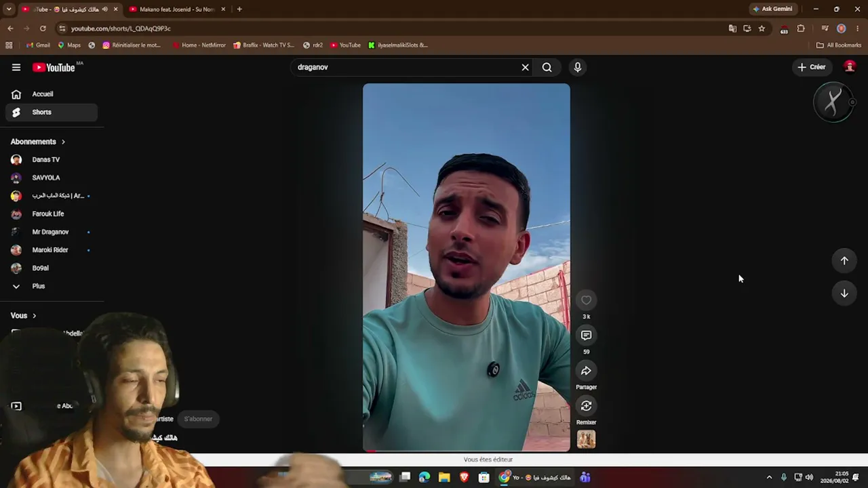868x488 pixels.
Task: Open the Extensions puzzle menu
Action: [801, 28]
